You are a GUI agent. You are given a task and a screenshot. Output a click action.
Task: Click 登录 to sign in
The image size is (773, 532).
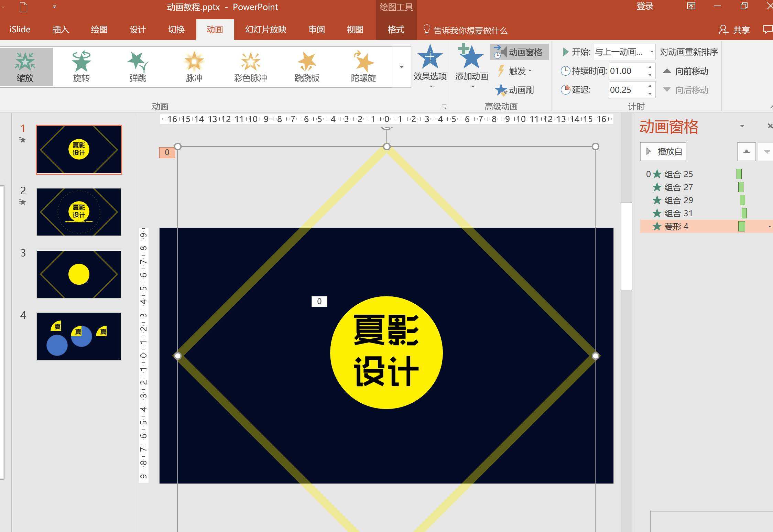pyautogui.click(x=645, y=7)
